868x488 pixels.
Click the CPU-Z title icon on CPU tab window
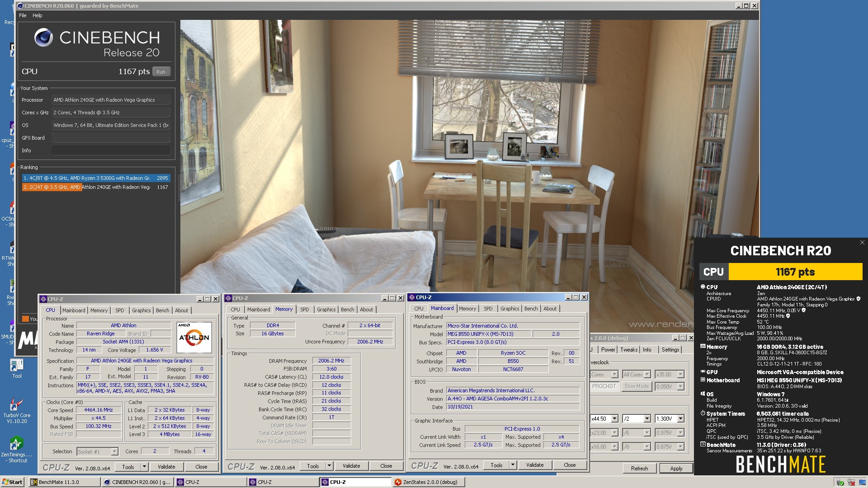43,299
